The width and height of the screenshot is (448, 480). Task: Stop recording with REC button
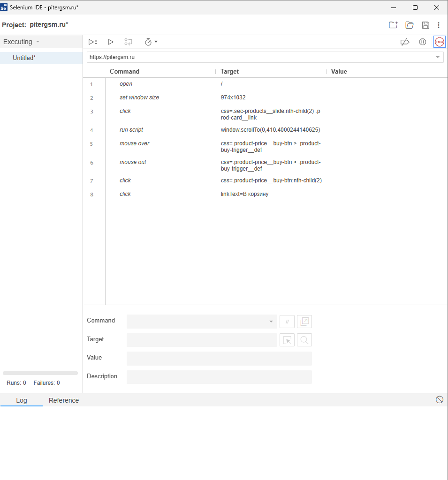point(440,42)
